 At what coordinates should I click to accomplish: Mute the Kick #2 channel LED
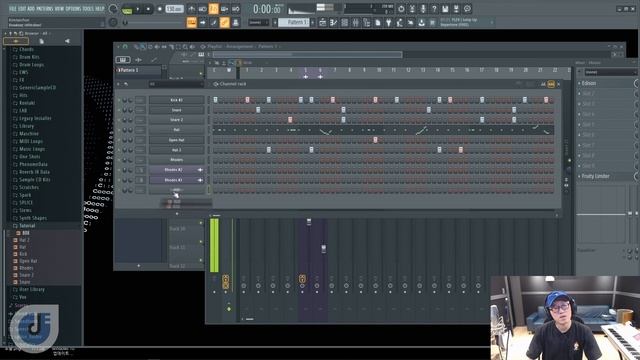(x=119, y=100)
